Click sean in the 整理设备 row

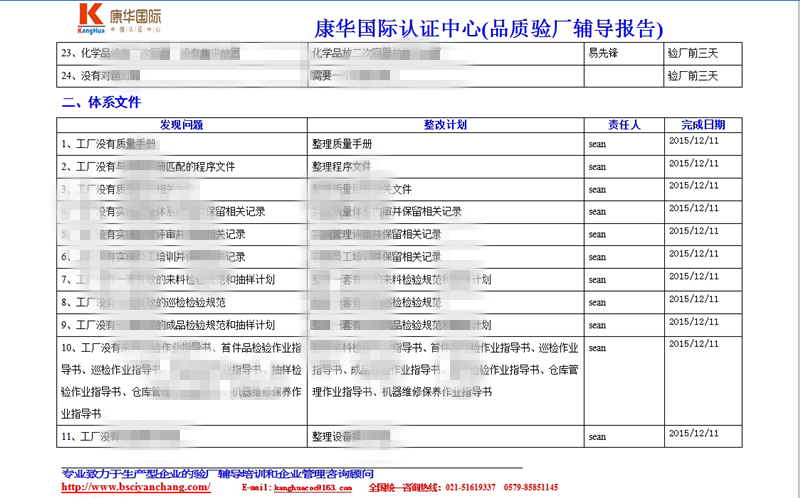point(597,437)
